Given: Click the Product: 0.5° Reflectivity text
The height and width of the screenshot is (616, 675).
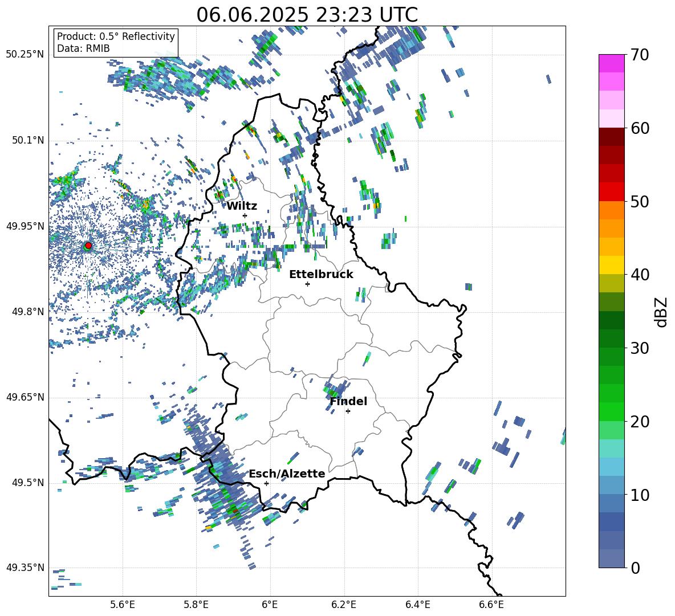Looking at the screenshot, I should [x=116, y=36].
